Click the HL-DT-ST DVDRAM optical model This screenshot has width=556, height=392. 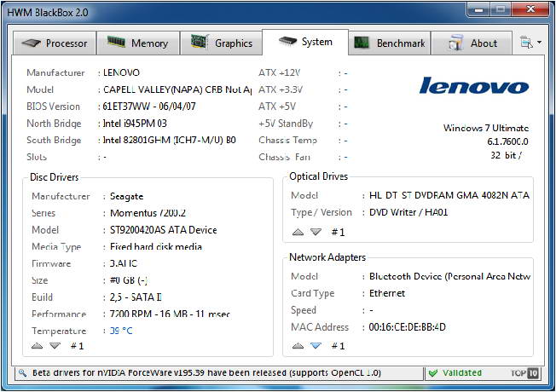point(449,195)
